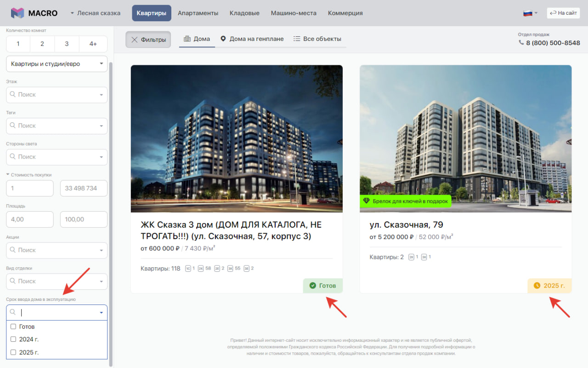Click the phone icon beside sales number
Image resolution: width=588 pixels, height=368 pixels.
(x=521, y=42)
